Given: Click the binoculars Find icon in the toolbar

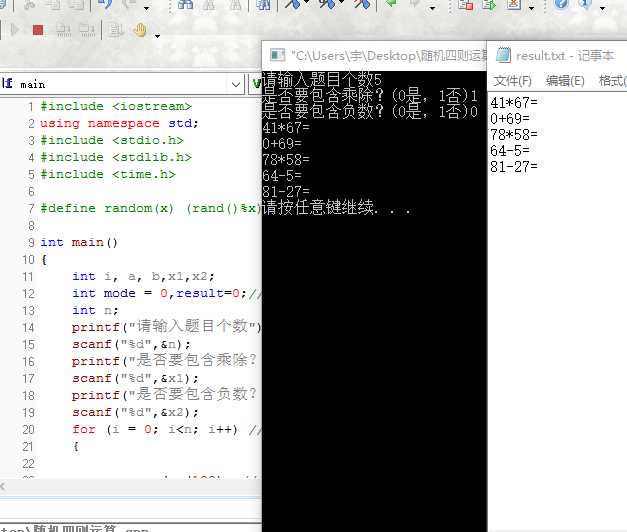Looking at the screenshot, I should 185,4.
